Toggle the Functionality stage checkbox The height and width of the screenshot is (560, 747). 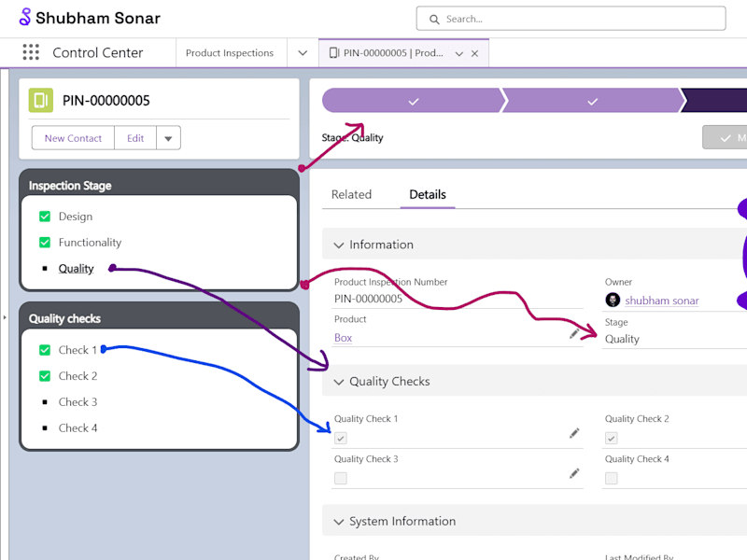pyautogui.click(x=45, y=243)
